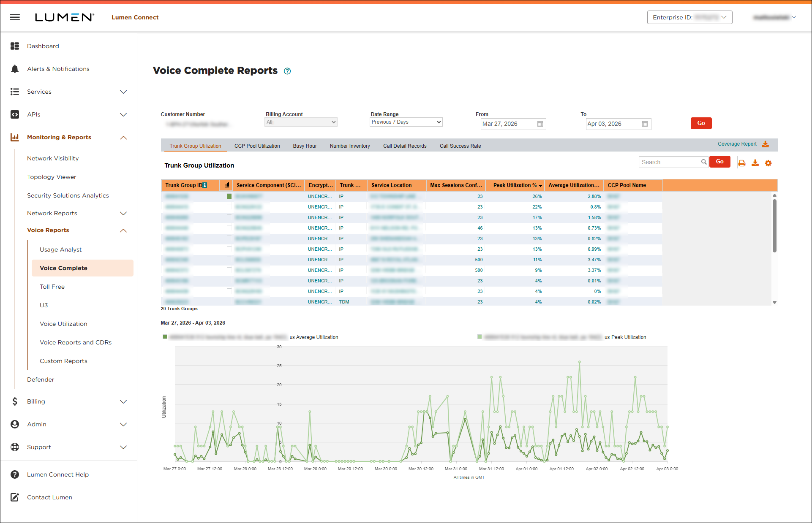812x523 pixels.
Task: Open Voice Reports and CDRs
Action: tap(76, 342)
